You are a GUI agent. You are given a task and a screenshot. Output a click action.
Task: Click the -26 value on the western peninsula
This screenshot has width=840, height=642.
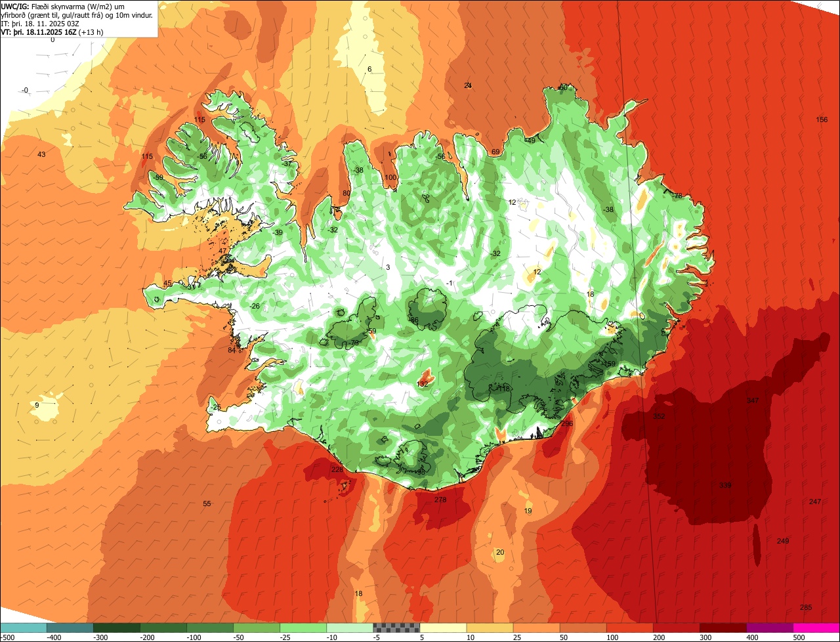click(255, 306)
